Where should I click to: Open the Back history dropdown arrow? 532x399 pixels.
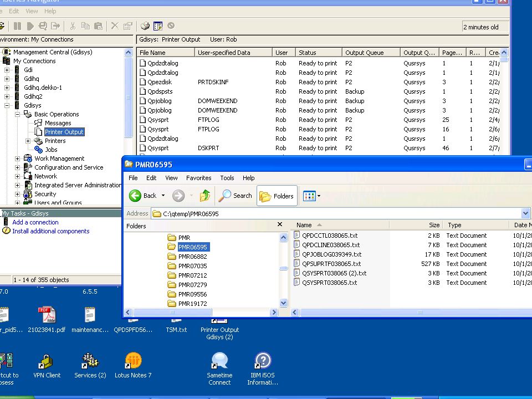coord(163,196)
